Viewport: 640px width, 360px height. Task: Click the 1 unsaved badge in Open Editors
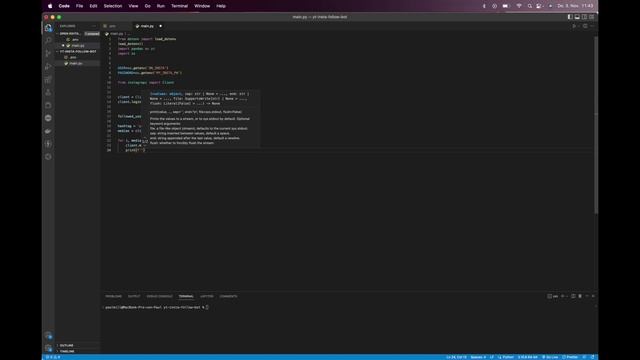[x=92, y=33]
